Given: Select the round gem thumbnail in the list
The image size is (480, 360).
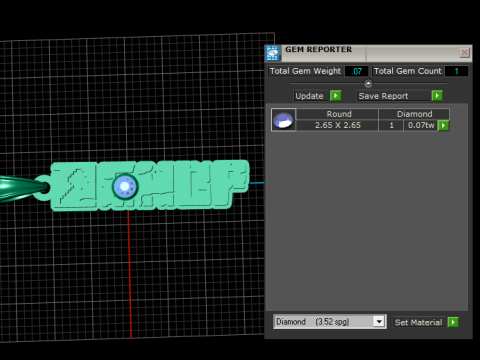Looking at the screenshot, I should coord(283,120).
